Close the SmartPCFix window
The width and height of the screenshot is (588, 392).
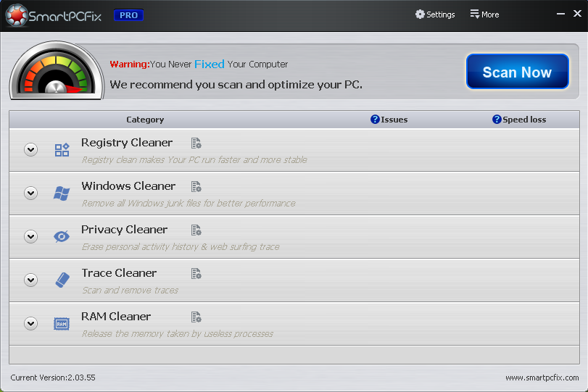pos(578,14)
